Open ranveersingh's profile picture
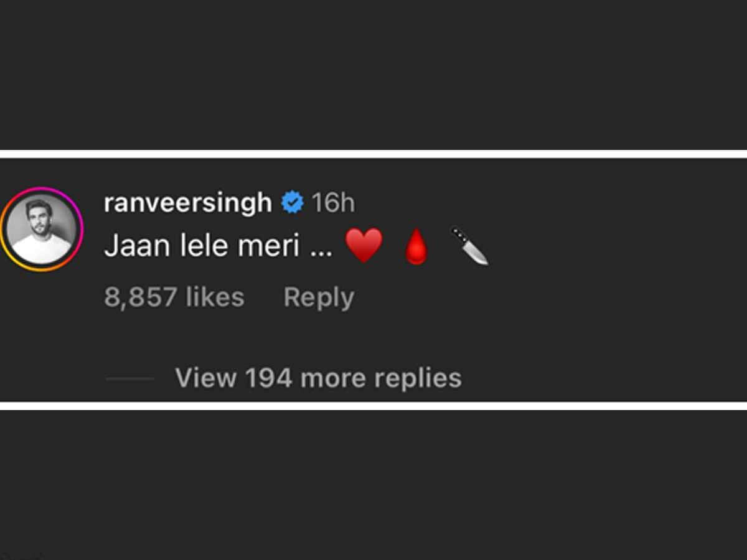 [x=42, y=230]
